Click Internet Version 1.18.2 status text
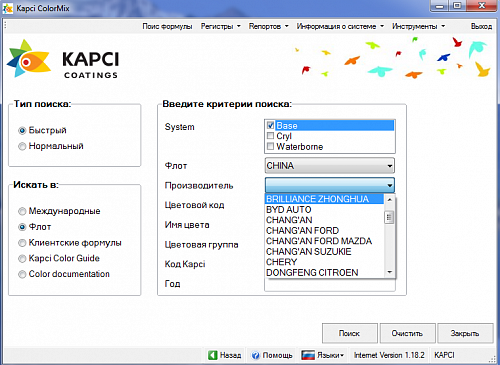The image size is (500, 365). tap(389, 355)
